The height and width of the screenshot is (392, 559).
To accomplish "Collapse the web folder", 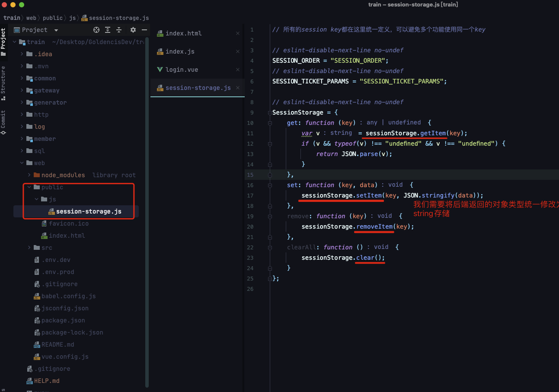I will pos(22,163).
